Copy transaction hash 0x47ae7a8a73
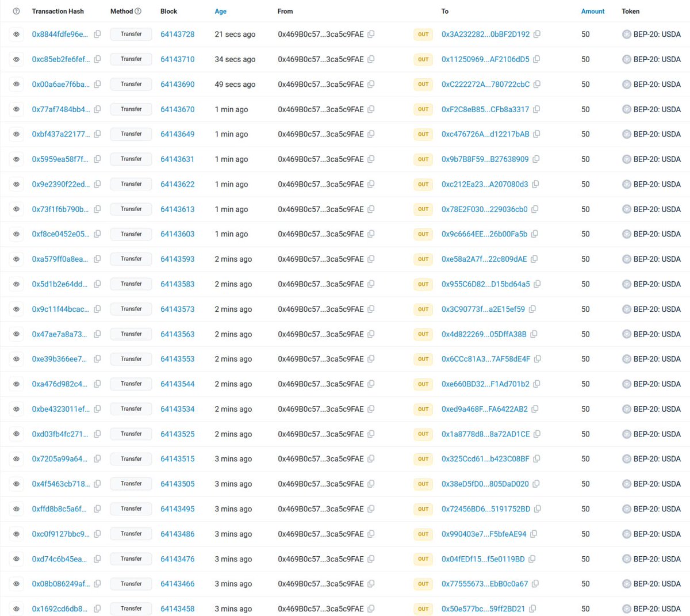Image resolution: width=690 pixels, height=616 pixels. [x=97, y=334]
